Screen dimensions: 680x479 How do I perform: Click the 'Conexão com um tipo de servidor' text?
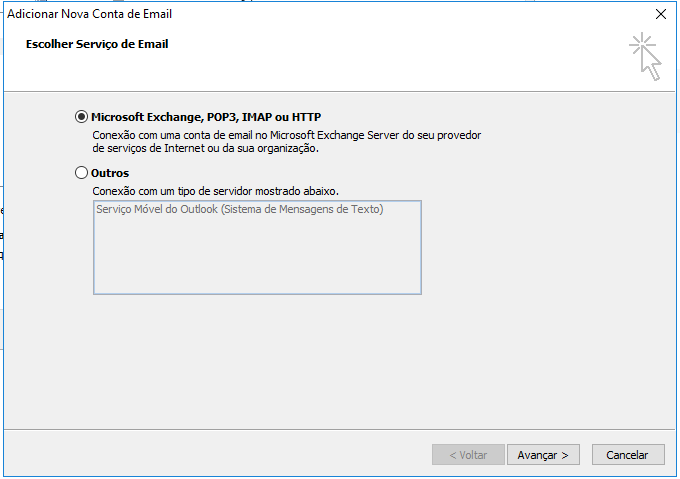pyautogui.click(x=215, y=191)
